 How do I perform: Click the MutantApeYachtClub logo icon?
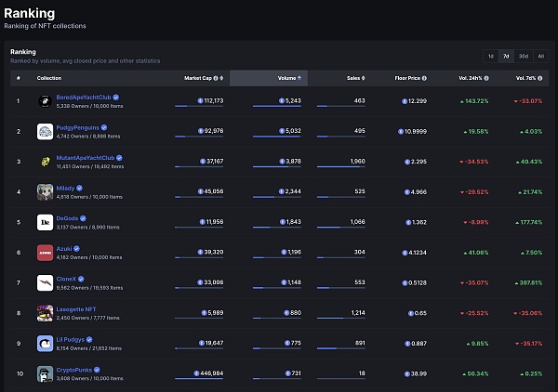[x=45, y=162]
